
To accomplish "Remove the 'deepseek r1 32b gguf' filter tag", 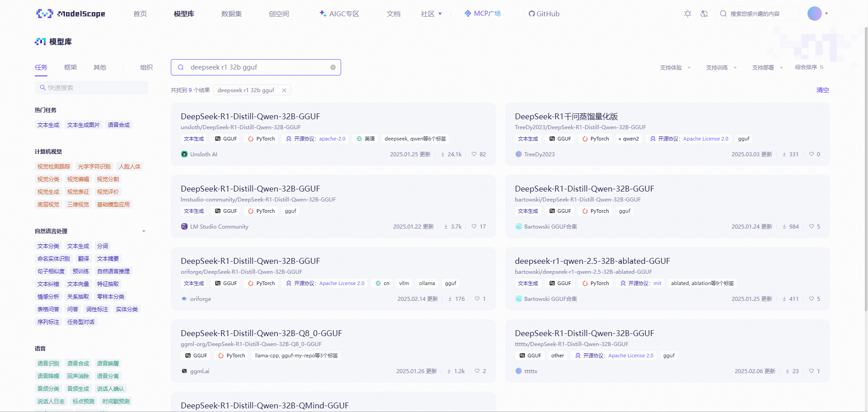I will 284,90.
